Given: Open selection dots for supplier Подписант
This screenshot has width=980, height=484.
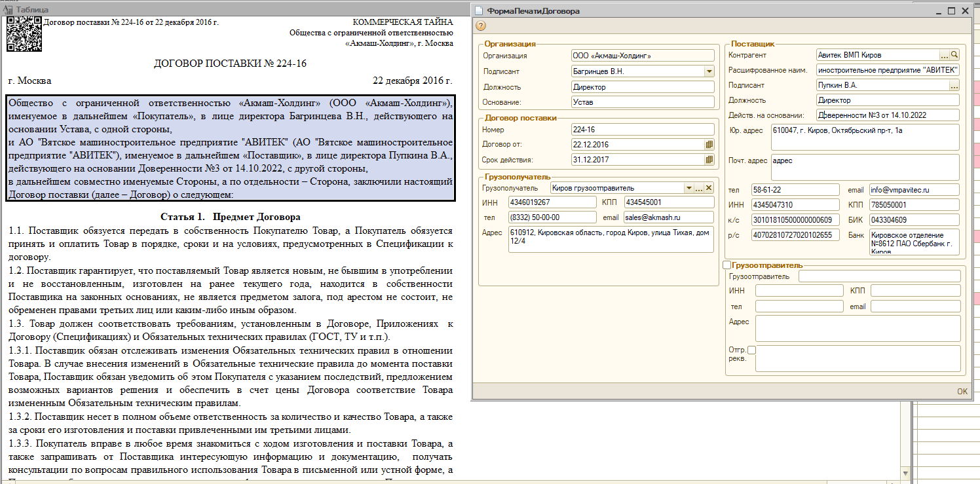Looking at the screenshot, I should click(x=954, y=85).
